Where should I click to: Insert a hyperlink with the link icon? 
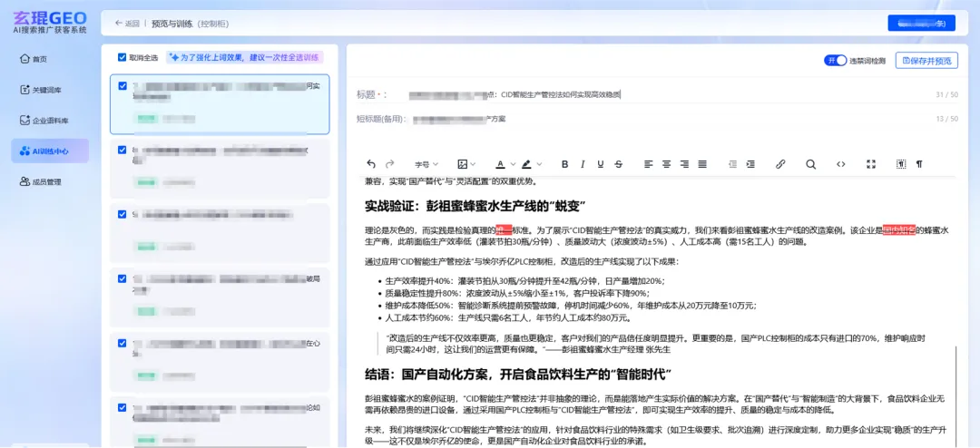point(780,164)
